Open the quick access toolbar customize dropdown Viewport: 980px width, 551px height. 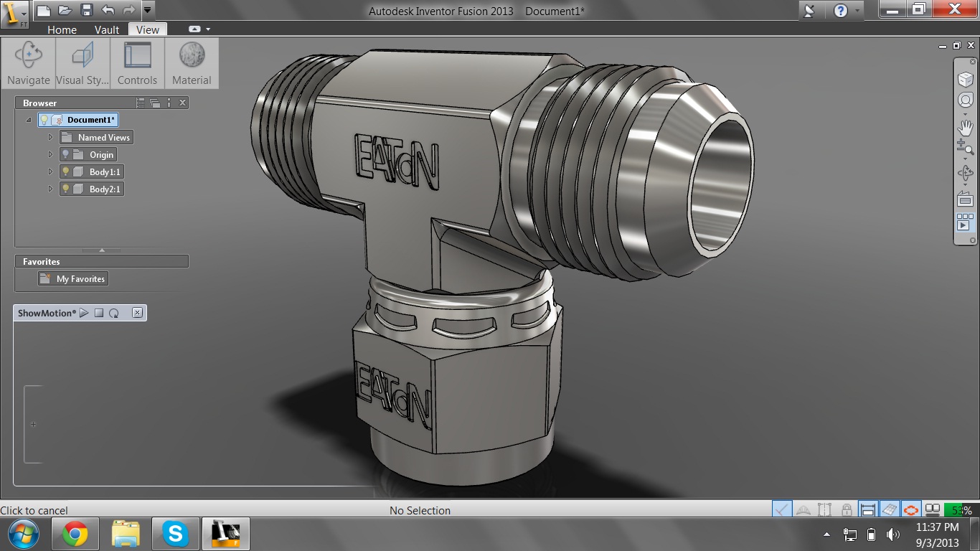click(148, 10)
